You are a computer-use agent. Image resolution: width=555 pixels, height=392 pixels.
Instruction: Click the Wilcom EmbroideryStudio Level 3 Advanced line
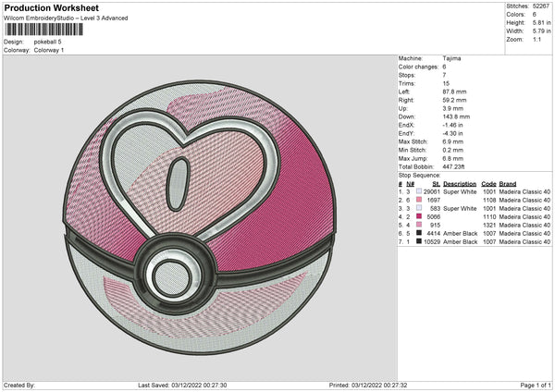coord(66,18)
